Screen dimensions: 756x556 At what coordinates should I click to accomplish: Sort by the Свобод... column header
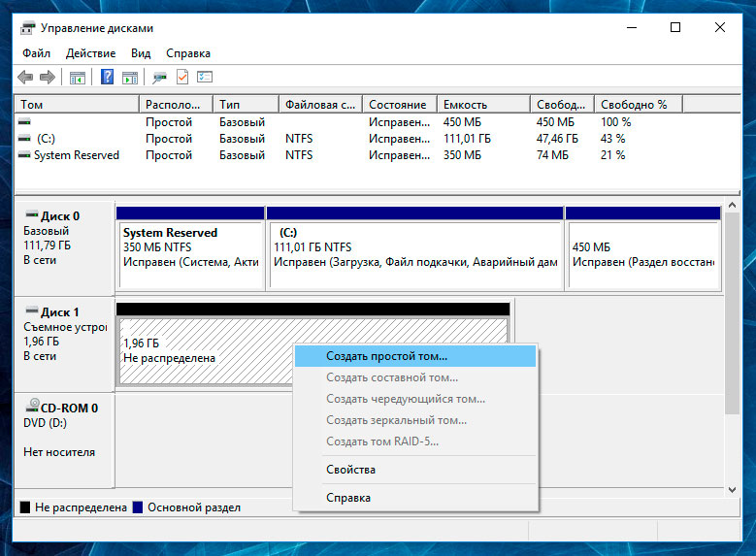tap(562, 104)
